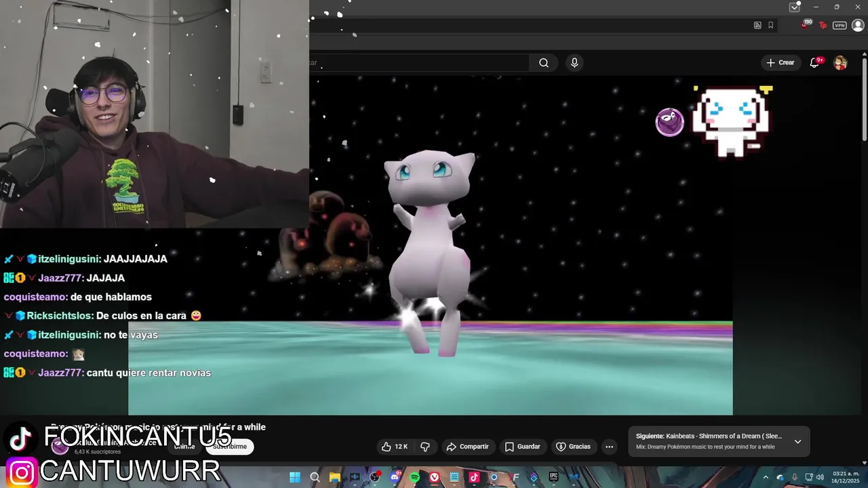Image resolution: width=868 pixels, height=488 pixels.
Task: Click the system tray microphone icon
Action: pyautogui.click(x=795, y=477)
